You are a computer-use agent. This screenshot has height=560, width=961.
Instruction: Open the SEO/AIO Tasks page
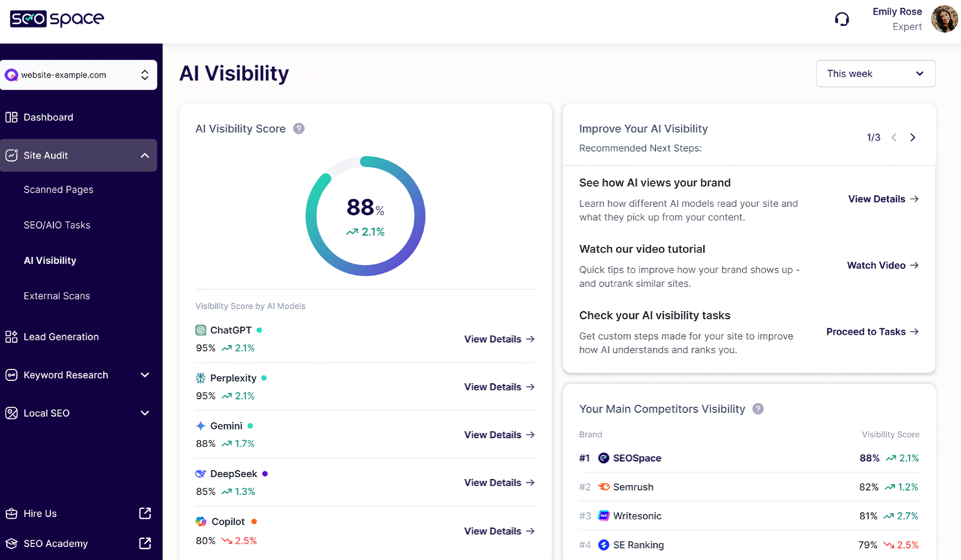point(57,225)
